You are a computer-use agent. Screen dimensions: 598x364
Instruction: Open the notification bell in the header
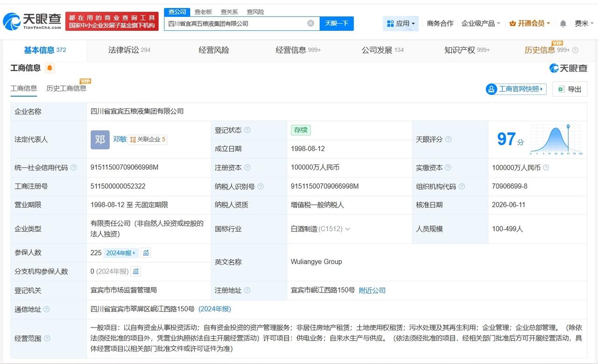563,23
